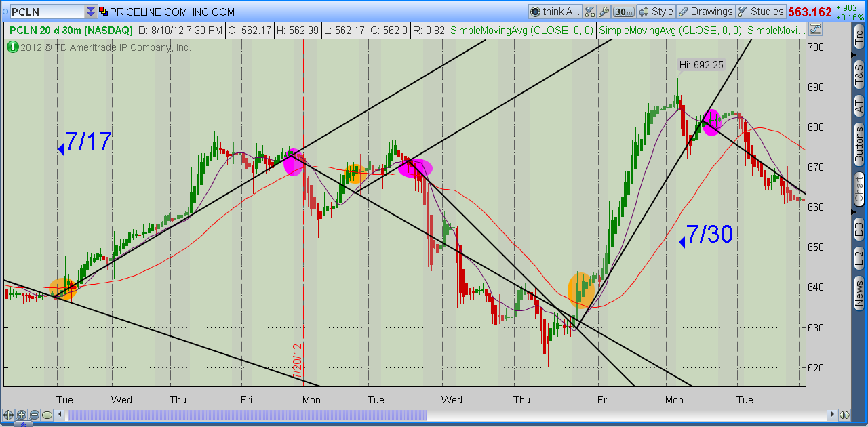Click the PCLN symbol input field
This screenshot has width=868, height=427.
coord(46,12)
